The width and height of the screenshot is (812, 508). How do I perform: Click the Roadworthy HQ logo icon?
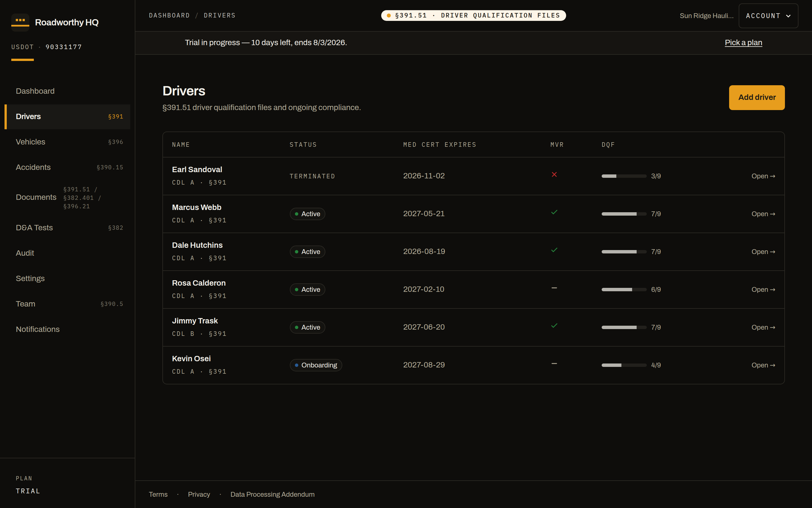pos(20,22)
